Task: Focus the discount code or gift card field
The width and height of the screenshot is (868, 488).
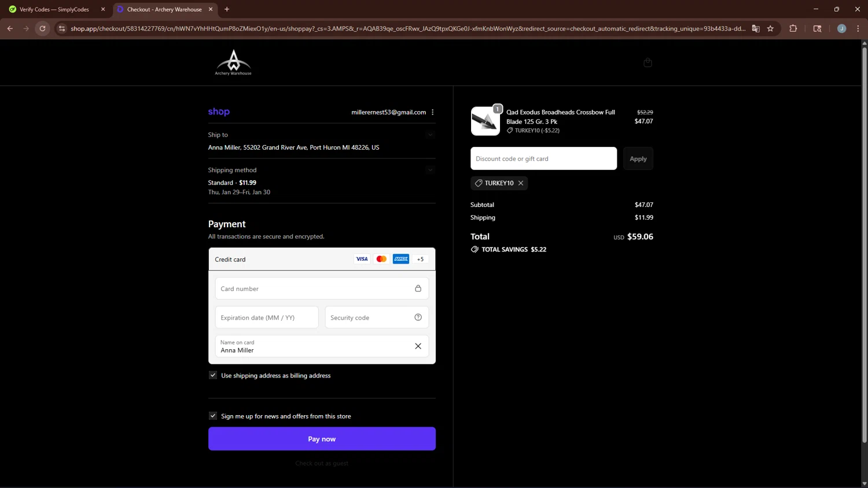Action: [543, 158]
